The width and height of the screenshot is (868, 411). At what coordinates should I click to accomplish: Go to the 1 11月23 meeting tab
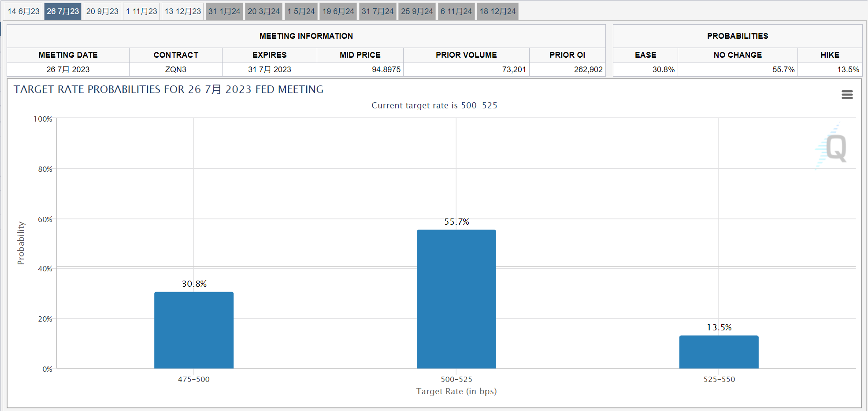[141, 11]
